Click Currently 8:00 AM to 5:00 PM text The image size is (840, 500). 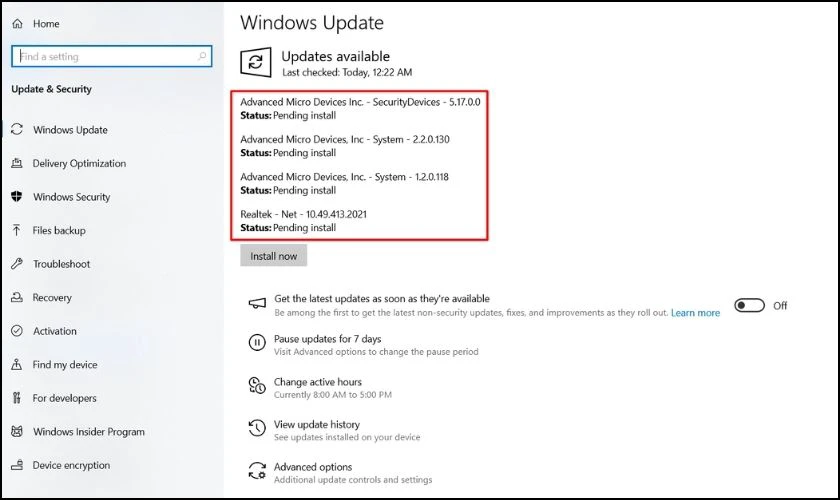click(333, 395)
